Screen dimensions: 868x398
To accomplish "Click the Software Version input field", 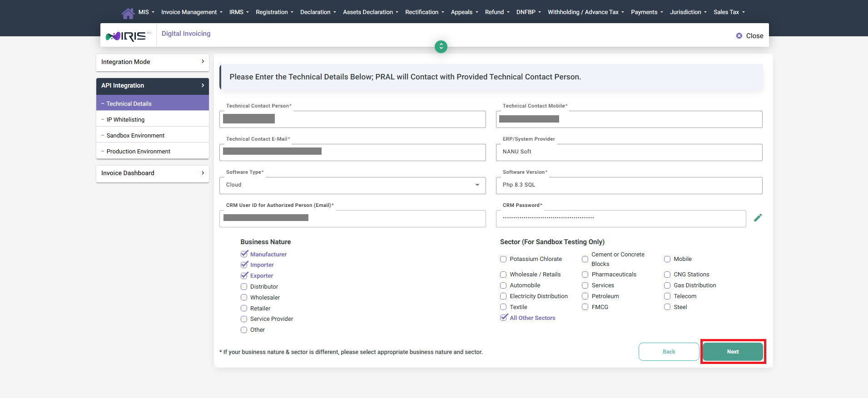I will point(629,185).
